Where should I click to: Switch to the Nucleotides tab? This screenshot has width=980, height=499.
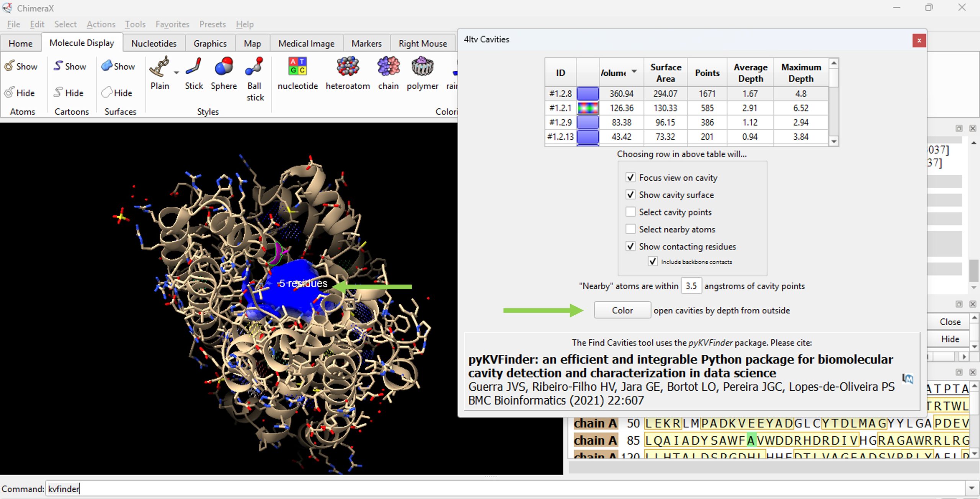tap(154, 43)
